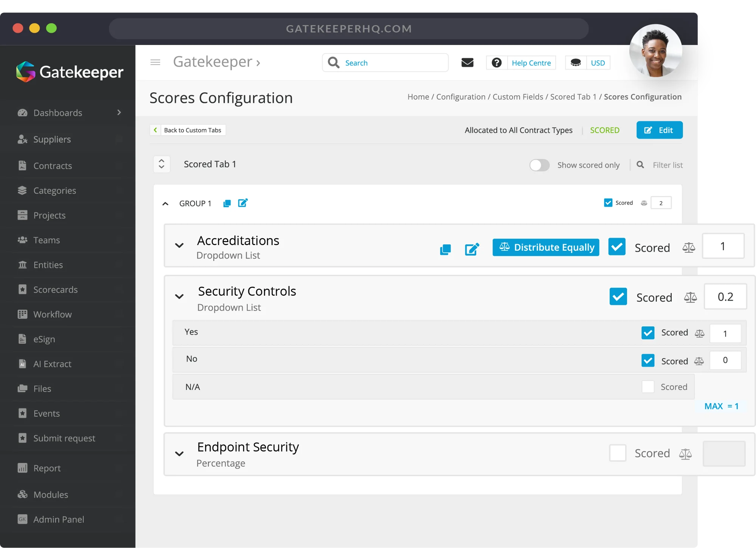Click the Distribute Equally button
The image size is (756, 548).
(545, 247)
